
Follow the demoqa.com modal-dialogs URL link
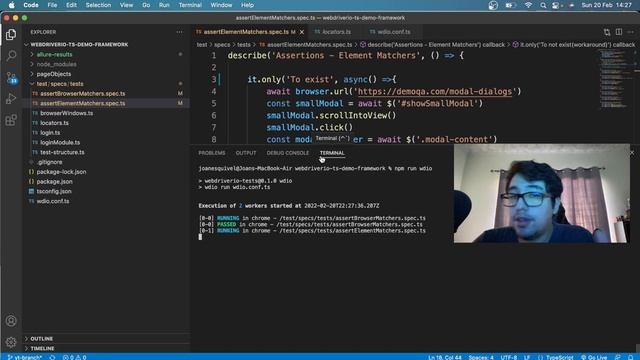[434, 91]
